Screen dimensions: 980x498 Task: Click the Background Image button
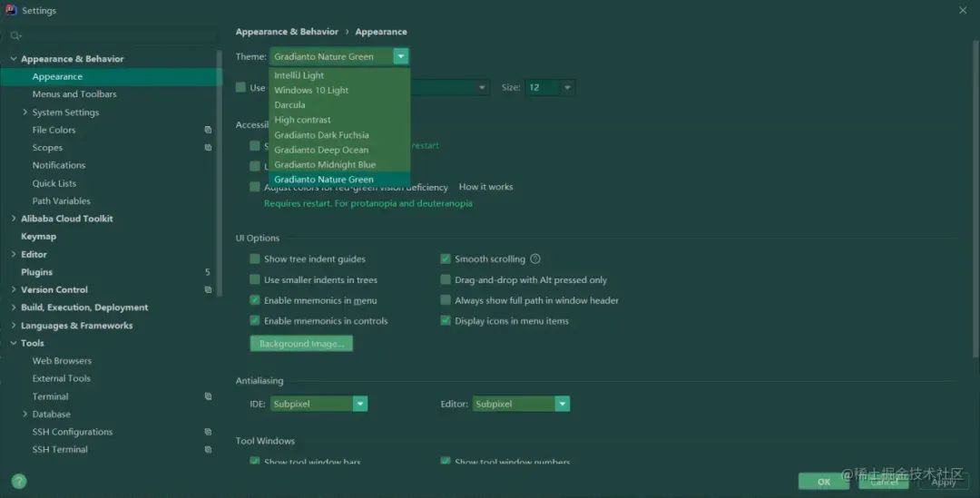pyautogui.click(x=301, y=344)
